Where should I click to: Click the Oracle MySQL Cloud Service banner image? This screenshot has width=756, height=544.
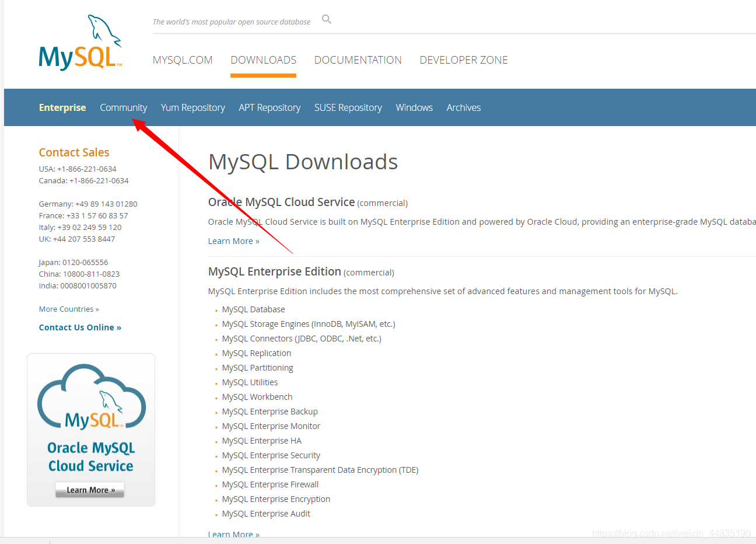[x=91, y=430]
